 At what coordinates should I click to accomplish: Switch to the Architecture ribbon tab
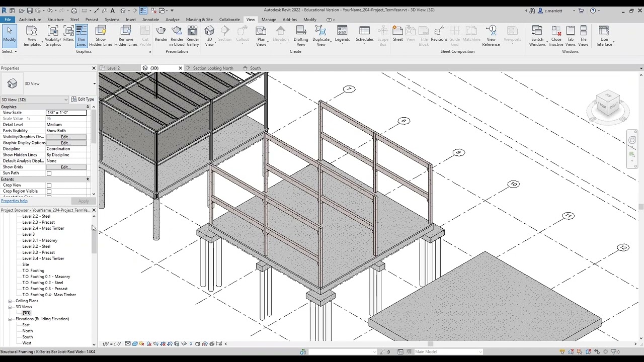[30, 20]
